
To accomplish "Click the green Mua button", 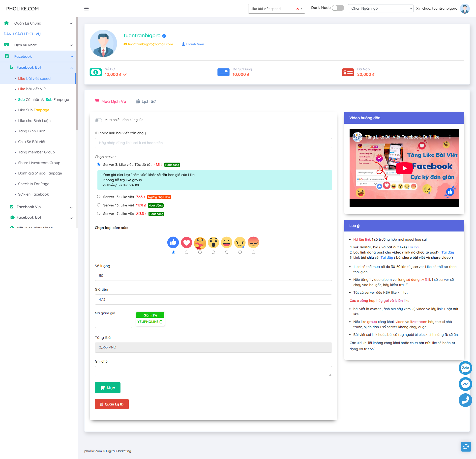I will [x=108, y=388].
